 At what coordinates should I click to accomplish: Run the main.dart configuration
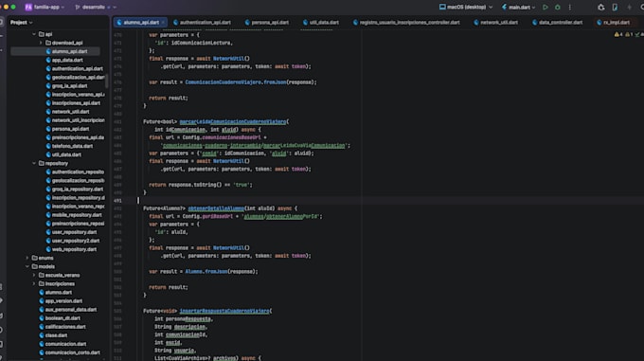pyautogui.click(x=545, y=7)
